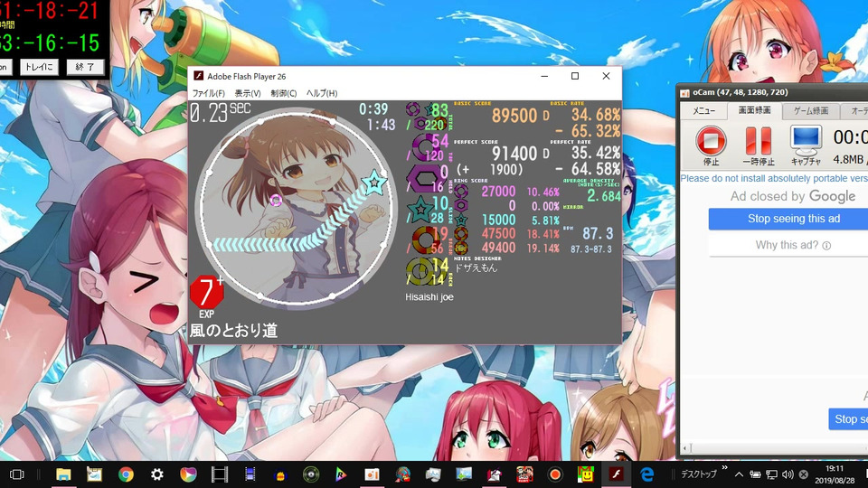Open ヘルプ(H) menu in Flash Player

[322, 93]
